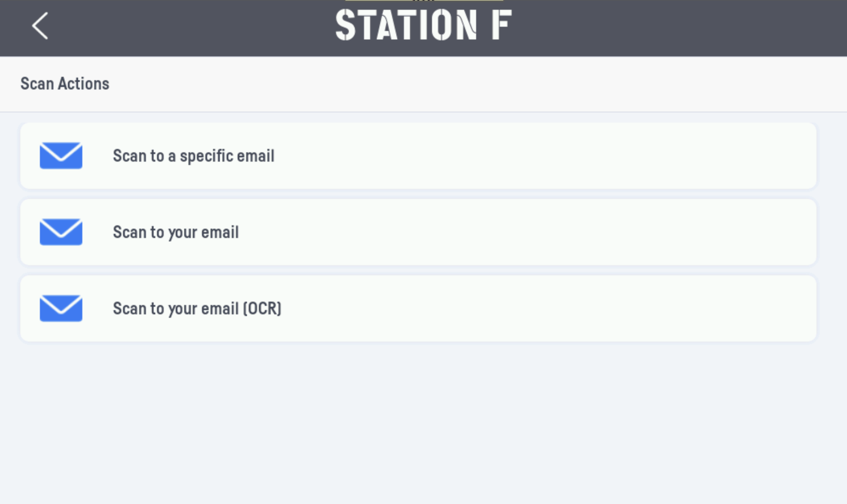
Task: Choose Scan to your email
Action: (x=418, y=232)
